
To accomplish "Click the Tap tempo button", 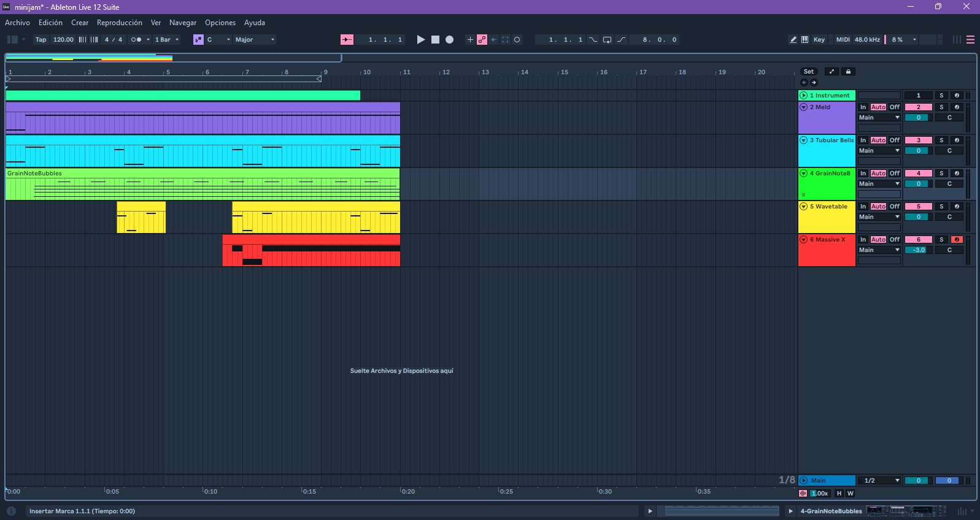I will (41, 40).
